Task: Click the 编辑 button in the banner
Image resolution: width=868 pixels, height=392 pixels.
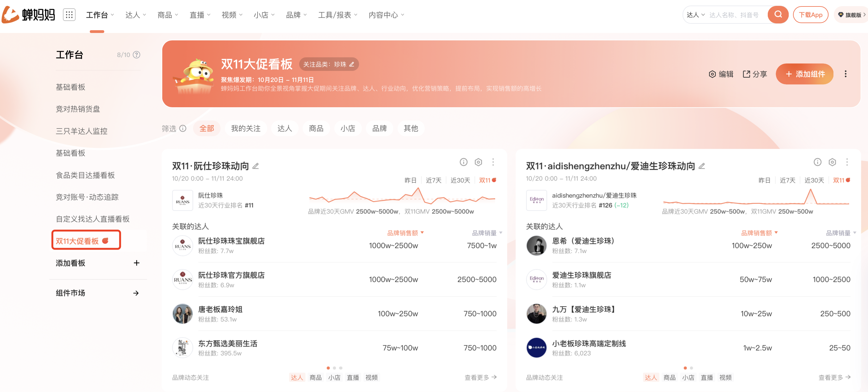Action: (721, 74)
